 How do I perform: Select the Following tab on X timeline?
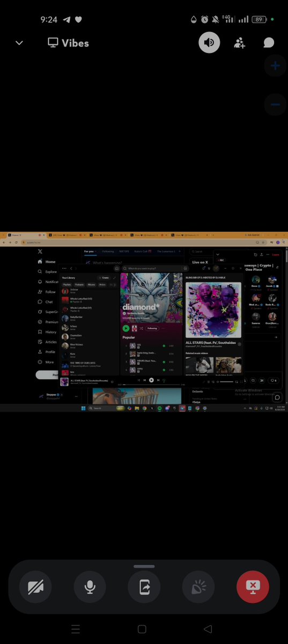pos(108,251)
